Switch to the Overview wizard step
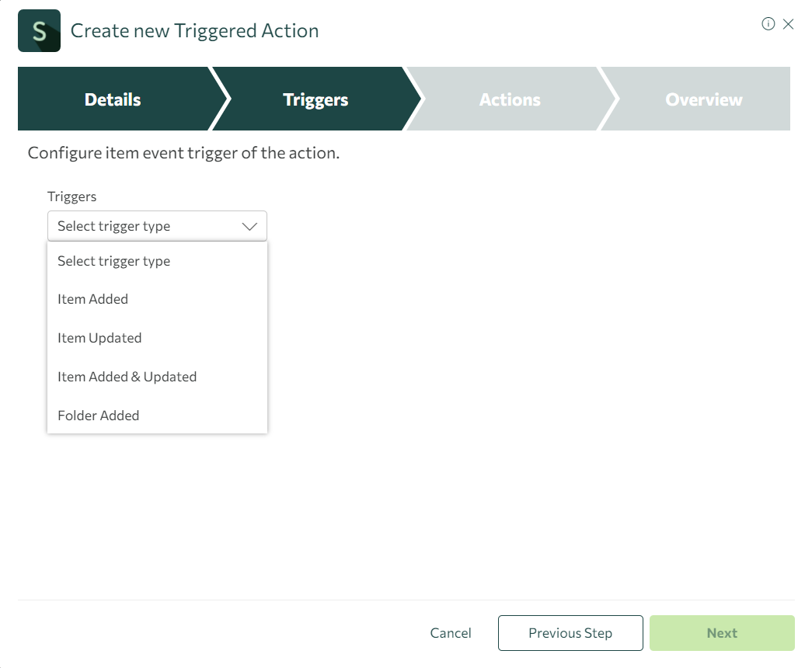812x668 pixels. 703,99
